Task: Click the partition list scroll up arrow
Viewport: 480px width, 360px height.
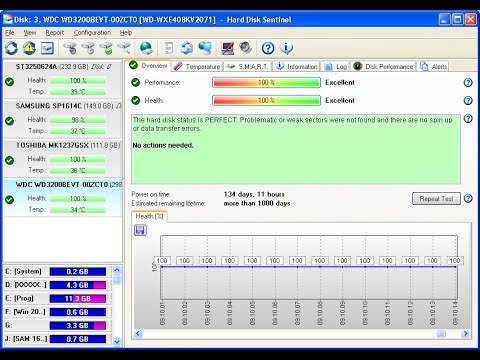Action: [x=117, y=270]
